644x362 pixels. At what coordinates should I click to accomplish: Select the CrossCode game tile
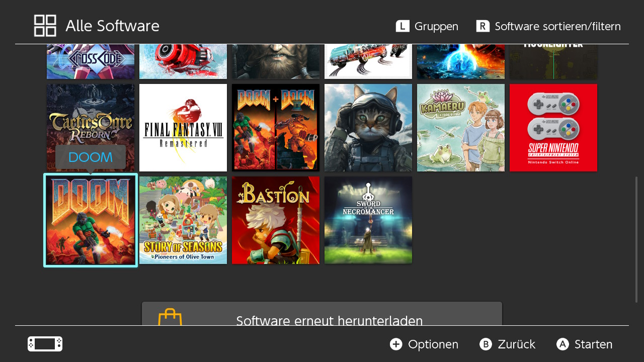(91, 61)
